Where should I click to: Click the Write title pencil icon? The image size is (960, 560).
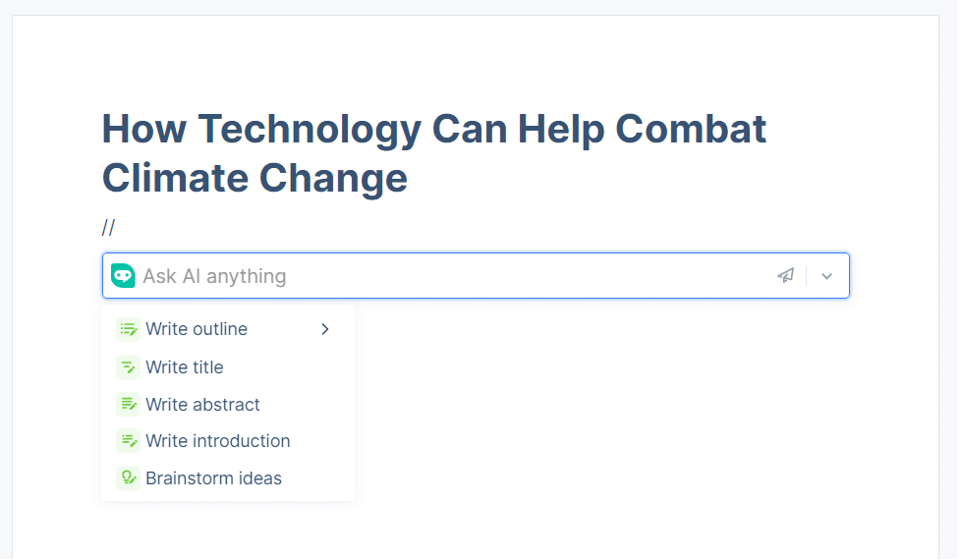128,367
